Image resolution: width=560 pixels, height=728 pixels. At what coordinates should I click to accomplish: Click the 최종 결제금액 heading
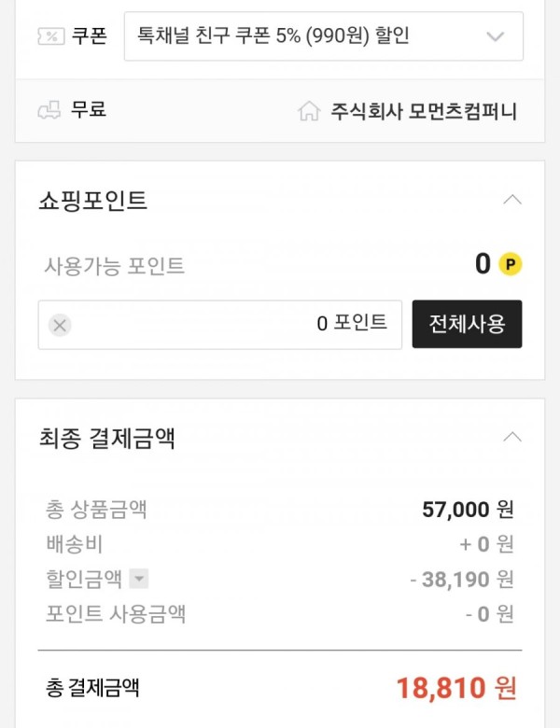click(106, 438)
